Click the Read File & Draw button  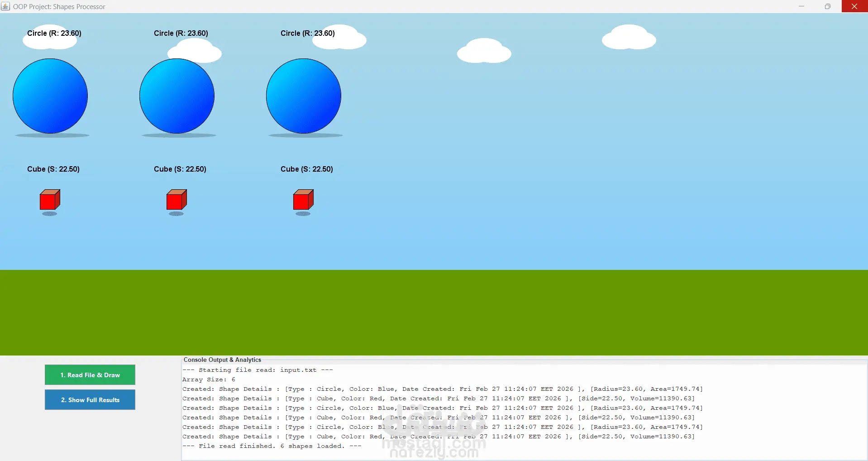click(x=90, y=375)
